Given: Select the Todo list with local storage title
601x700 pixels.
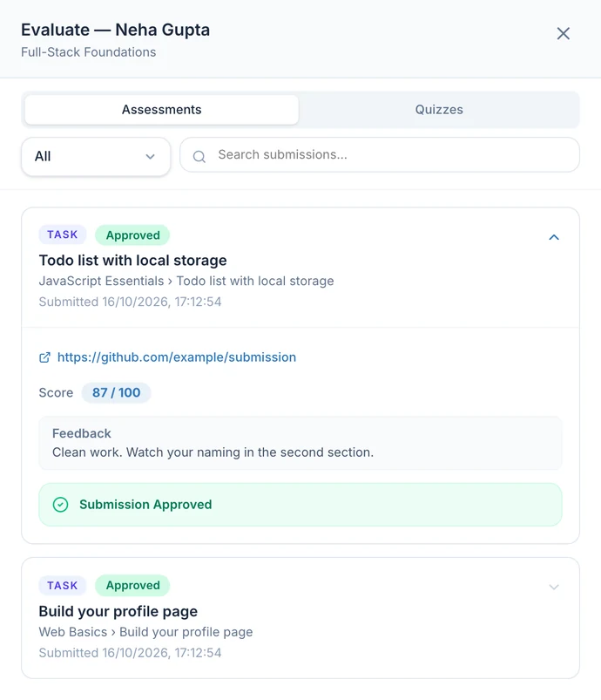Looking at the screenshot, I should coord(132,261).
